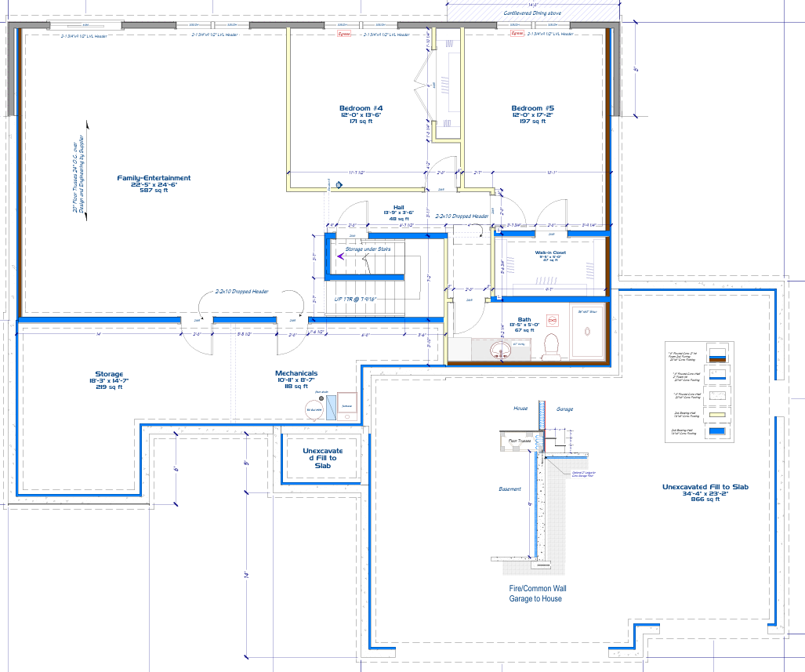
Task: Select the '2-2x10 Dropped Header' note in Family-Entertainment
Action: point(241,291)
